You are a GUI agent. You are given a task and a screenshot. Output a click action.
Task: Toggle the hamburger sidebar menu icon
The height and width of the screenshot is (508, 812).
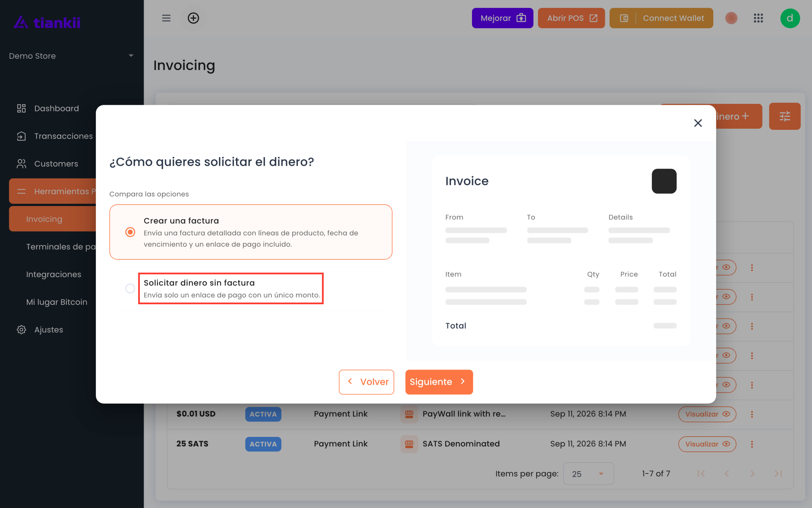166,18
